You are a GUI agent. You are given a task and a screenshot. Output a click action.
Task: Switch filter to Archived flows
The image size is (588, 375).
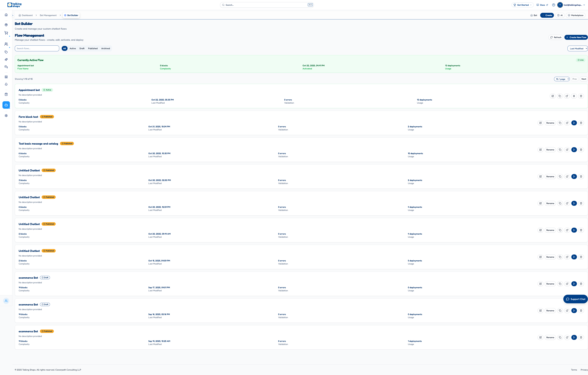point(105,48)
